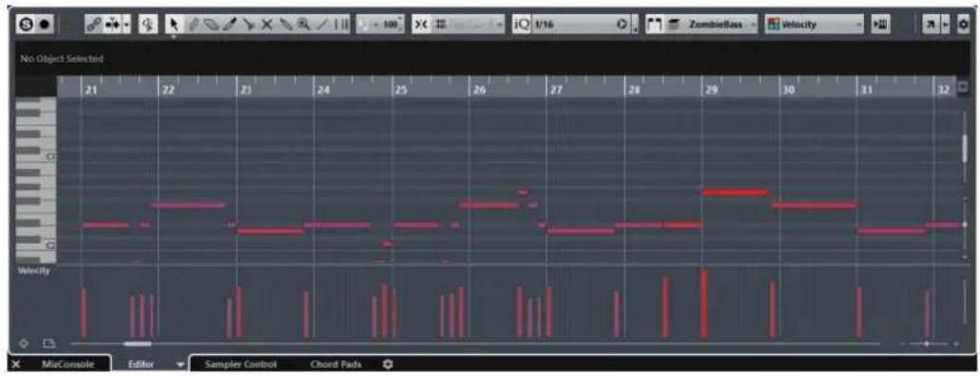
Task: Click the horizontal scrollbar thumb
Action: pyautogui.click(x=138, y=344)
